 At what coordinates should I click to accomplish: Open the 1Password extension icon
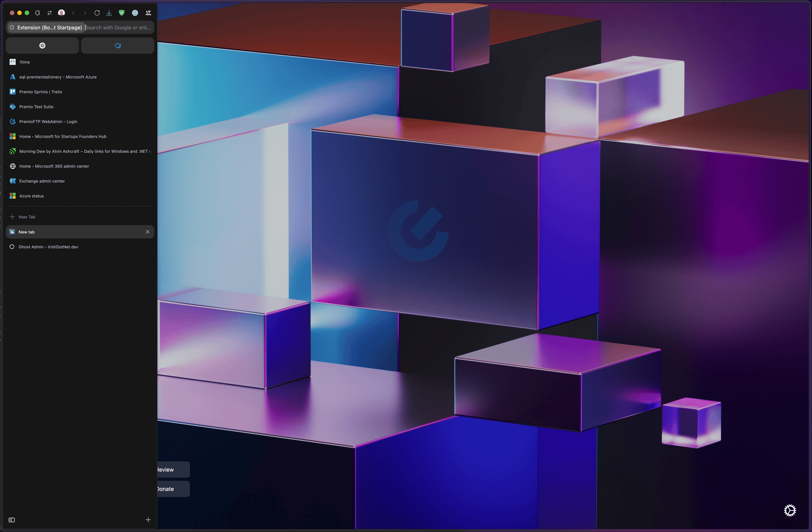pyautogui.click(x=135, y=13)
